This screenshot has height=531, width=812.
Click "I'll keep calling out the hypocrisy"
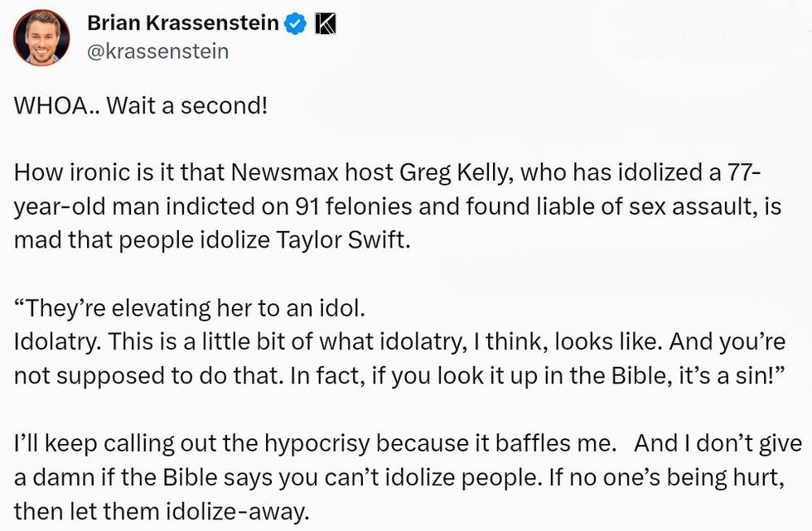click(166, 443)
